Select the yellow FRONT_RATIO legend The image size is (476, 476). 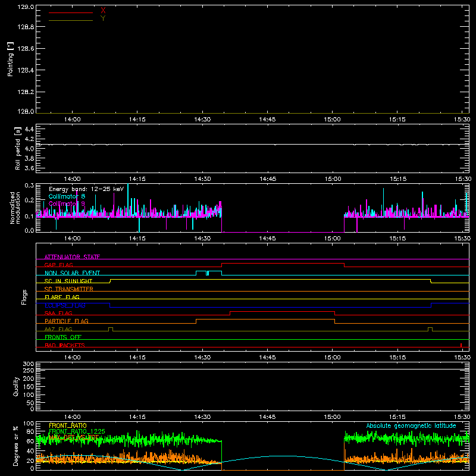coord(68,425)
